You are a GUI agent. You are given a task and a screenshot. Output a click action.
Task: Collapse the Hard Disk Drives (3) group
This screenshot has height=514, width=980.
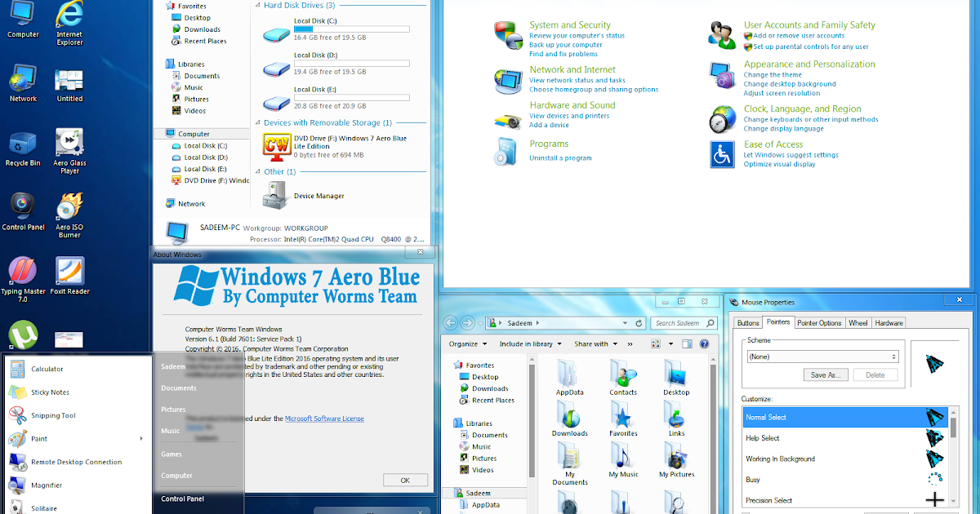tap(258, 5)
